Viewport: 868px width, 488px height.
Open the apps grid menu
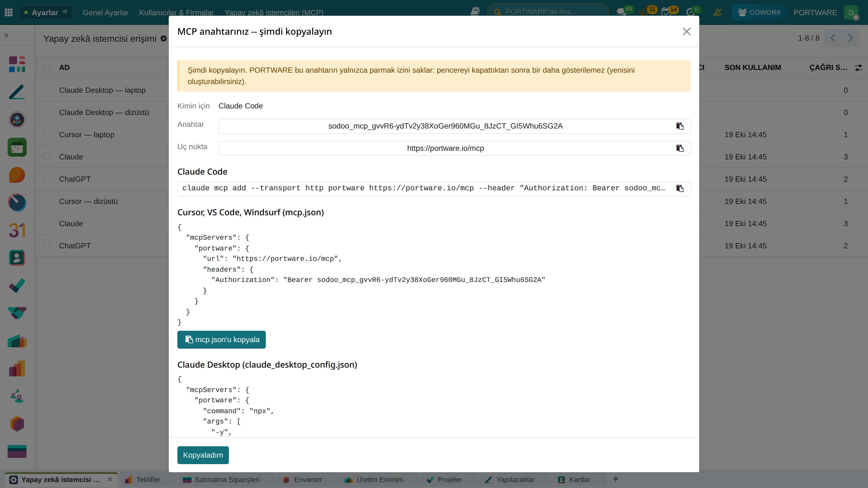pyautogui.click(x=9, y=12)
